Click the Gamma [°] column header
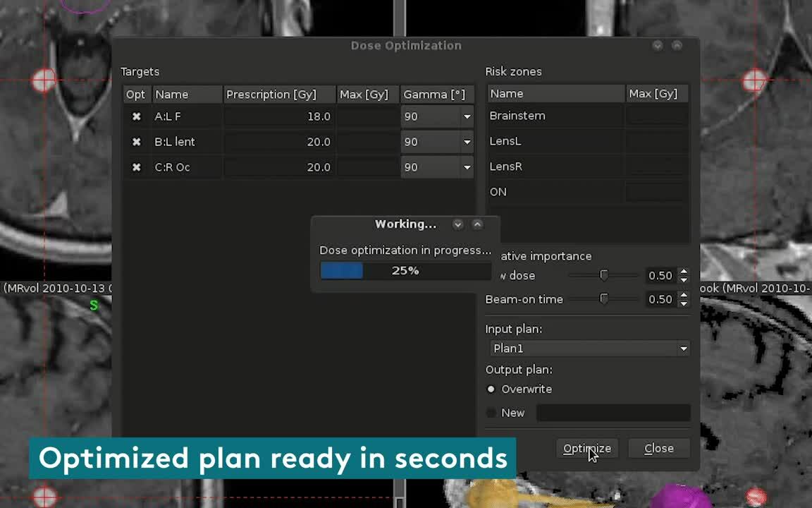Image resolution: width=812 pixels, height=508 pixels. [437, 95]
